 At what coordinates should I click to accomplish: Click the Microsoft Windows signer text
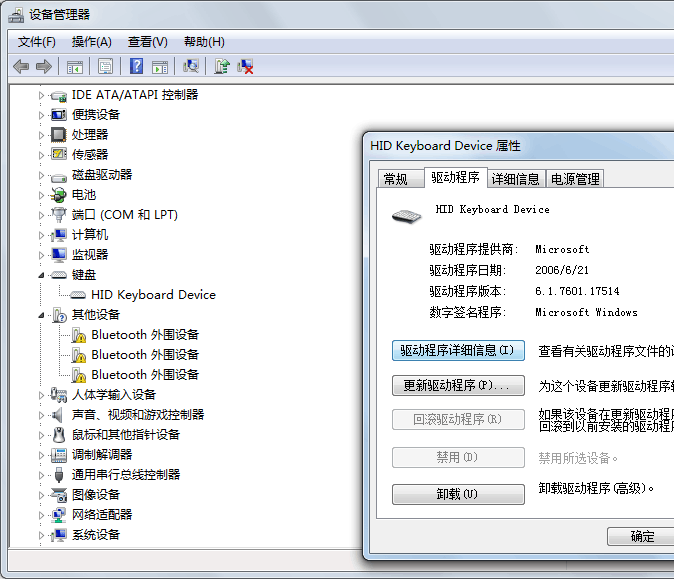coord(586,312)
